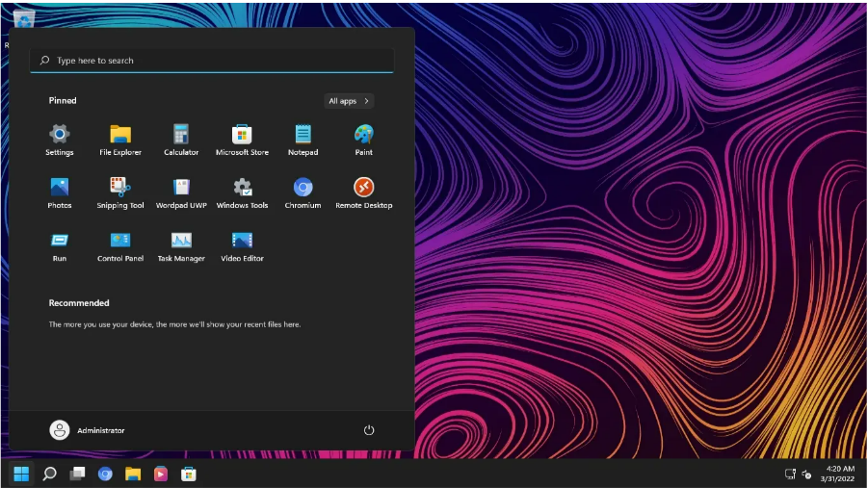Launch the Run dialog shortcut
Image resolution: width=868 pixels, height=488 pixels.
(59, 246)
